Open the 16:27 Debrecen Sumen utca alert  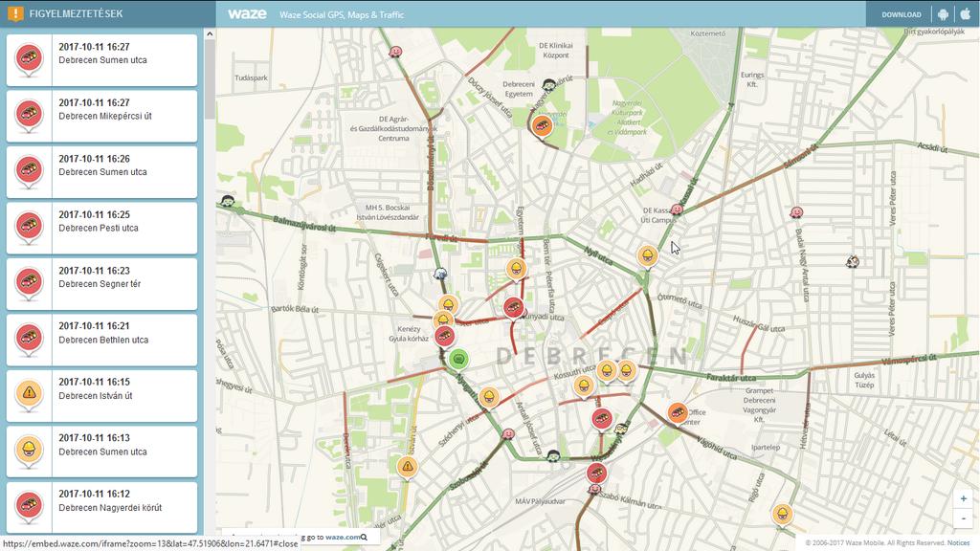(101, 60)
